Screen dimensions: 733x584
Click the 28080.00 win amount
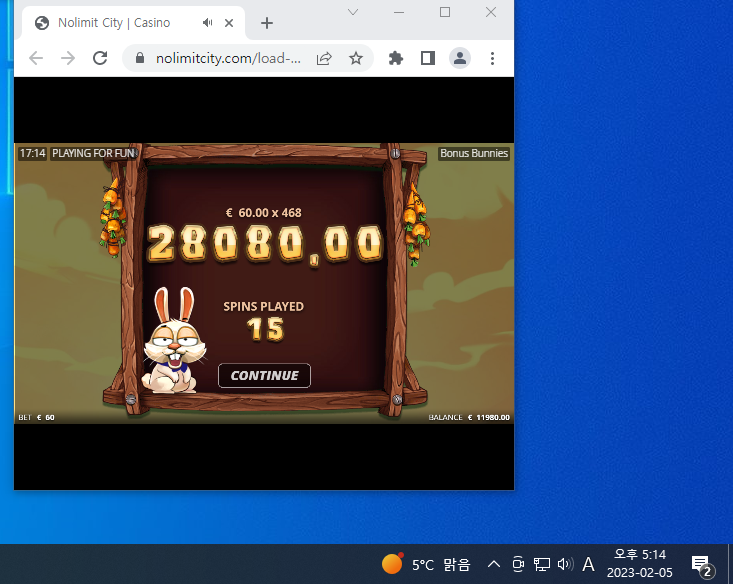pos(265,244)
